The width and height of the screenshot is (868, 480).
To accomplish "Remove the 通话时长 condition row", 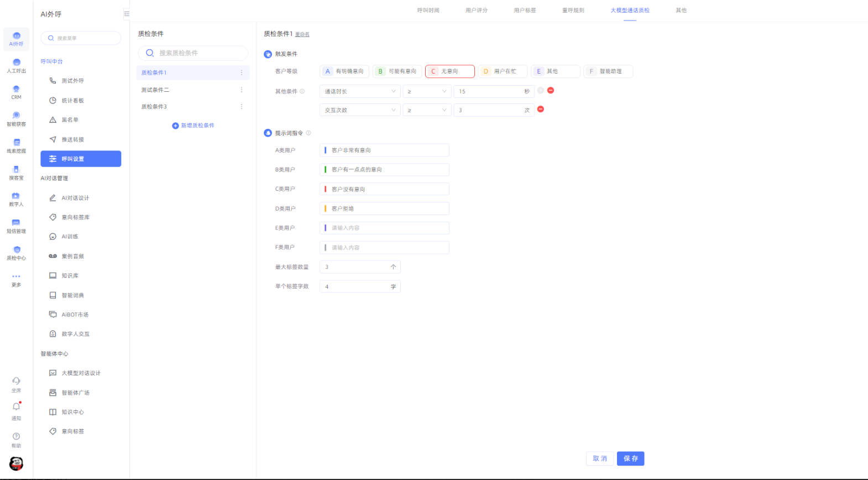I will pyautogui.click(x=551, y=91).
